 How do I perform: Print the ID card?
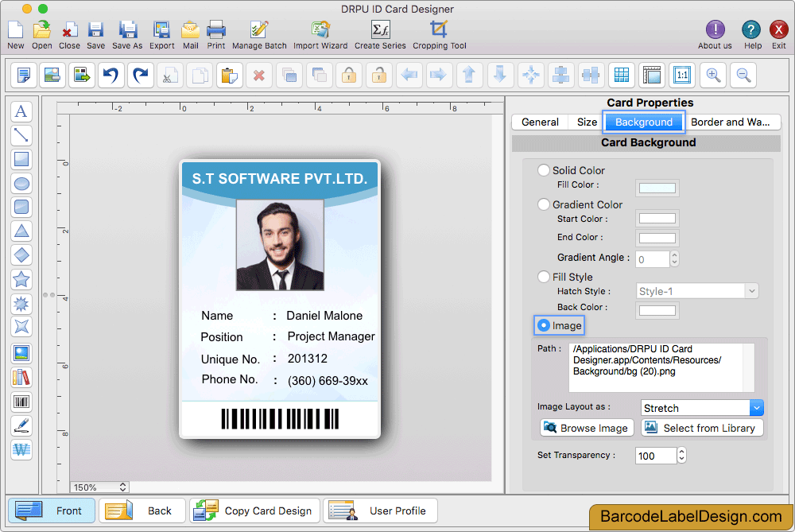216,34
